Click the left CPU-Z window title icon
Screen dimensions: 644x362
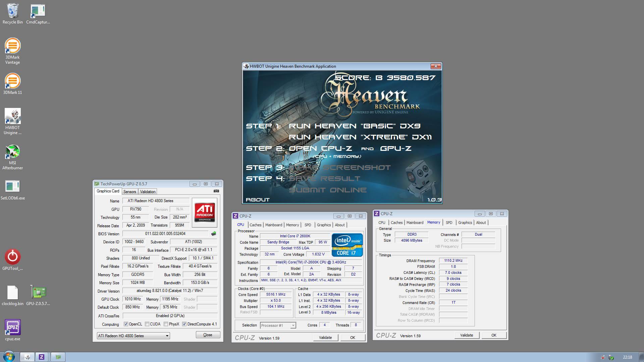tap(235, 216)
